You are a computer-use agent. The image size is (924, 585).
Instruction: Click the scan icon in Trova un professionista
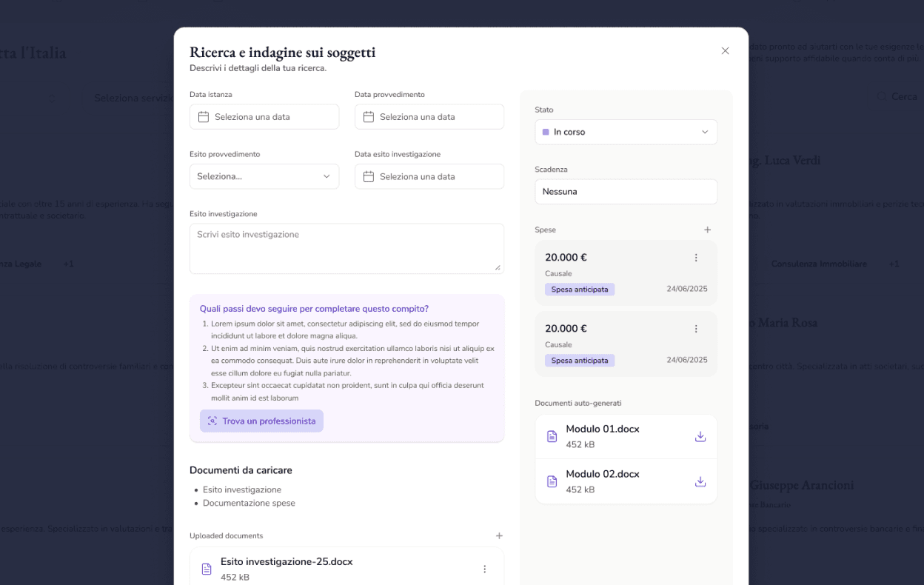pyautogui.click(x=212, y=421)
